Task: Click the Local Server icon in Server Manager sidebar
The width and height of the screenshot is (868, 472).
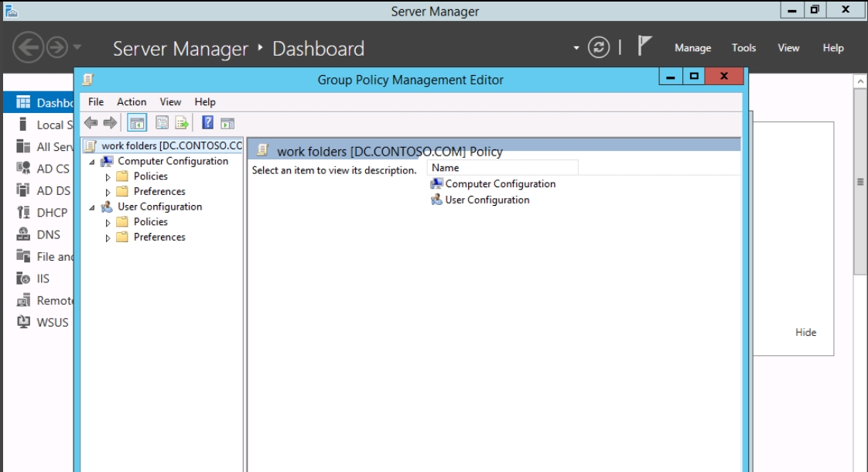Action: tap(23, 125)
